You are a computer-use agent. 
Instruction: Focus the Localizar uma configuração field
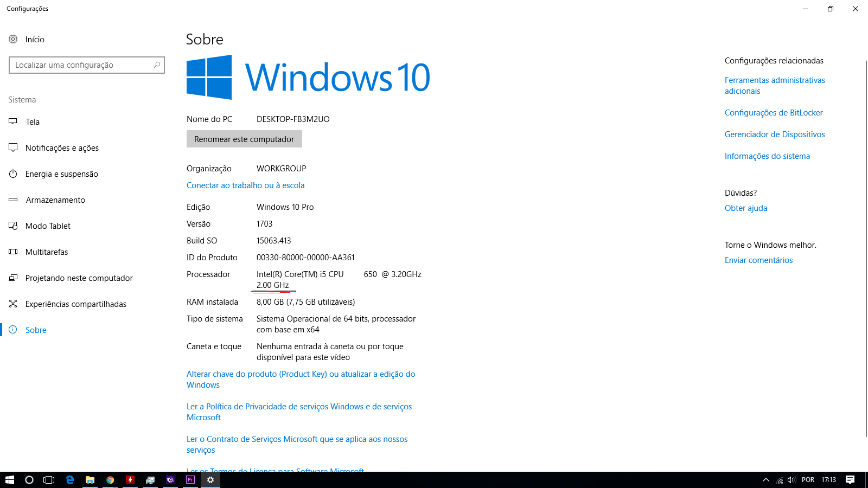87,65
